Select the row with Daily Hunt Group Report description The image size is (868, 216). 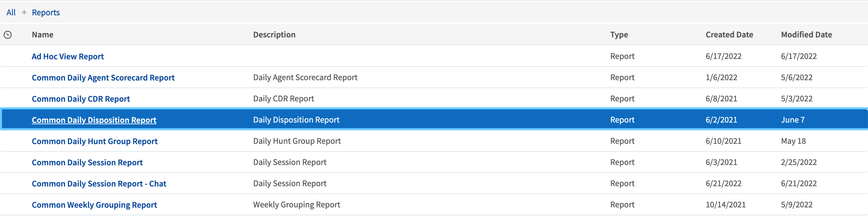[x=297, y=141]
